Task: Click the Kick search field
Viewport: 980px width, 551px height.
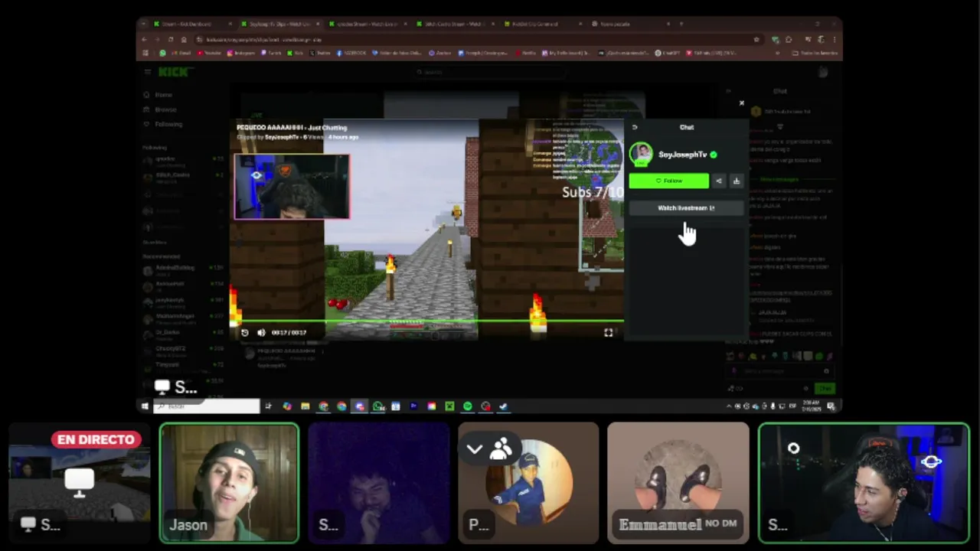Action: click(x=490, y=72)
